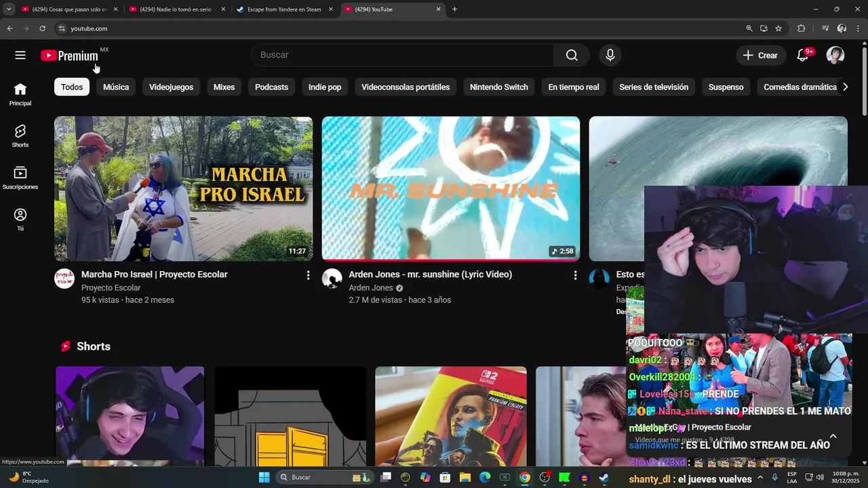Select the En tiempo real chip

tap(574, 87)
